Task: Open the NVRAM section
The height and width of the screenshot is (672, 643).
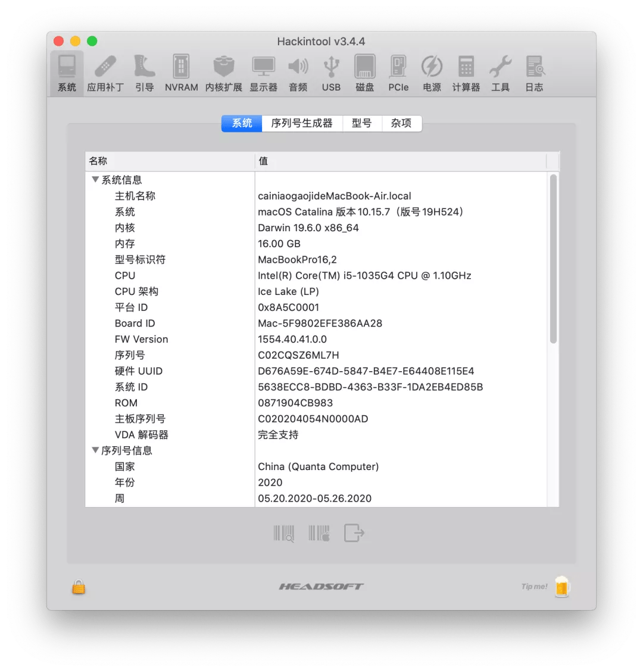Action: click(x=181, y=73)
